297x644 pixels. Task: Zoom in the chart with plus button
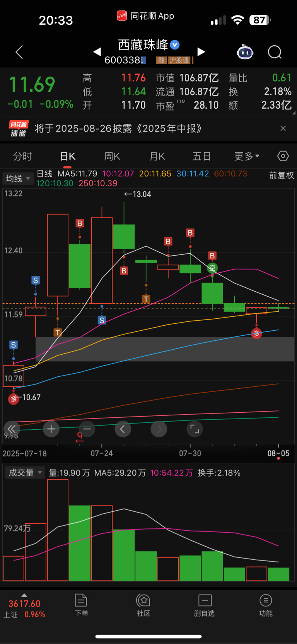(x=51, y=429)
